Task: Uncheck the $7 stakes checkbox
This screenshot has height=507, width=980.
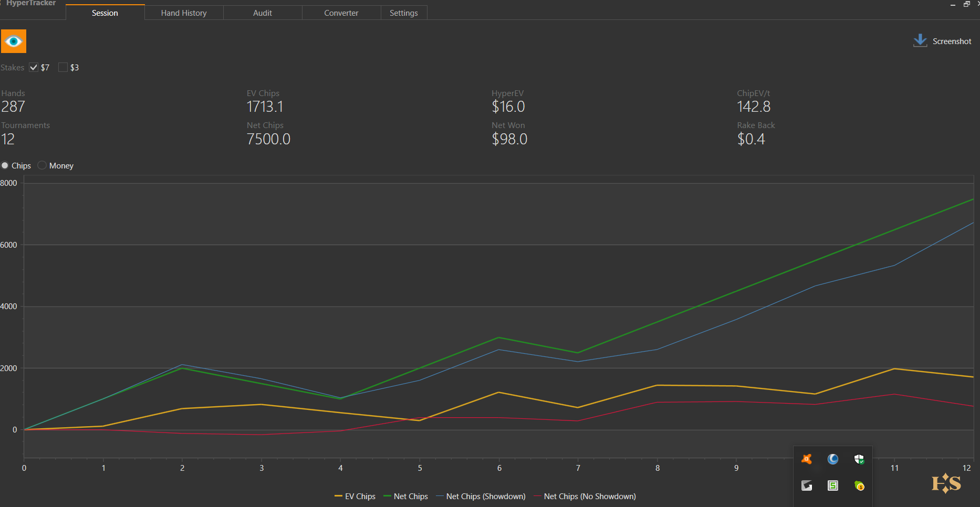Action: 34,67
